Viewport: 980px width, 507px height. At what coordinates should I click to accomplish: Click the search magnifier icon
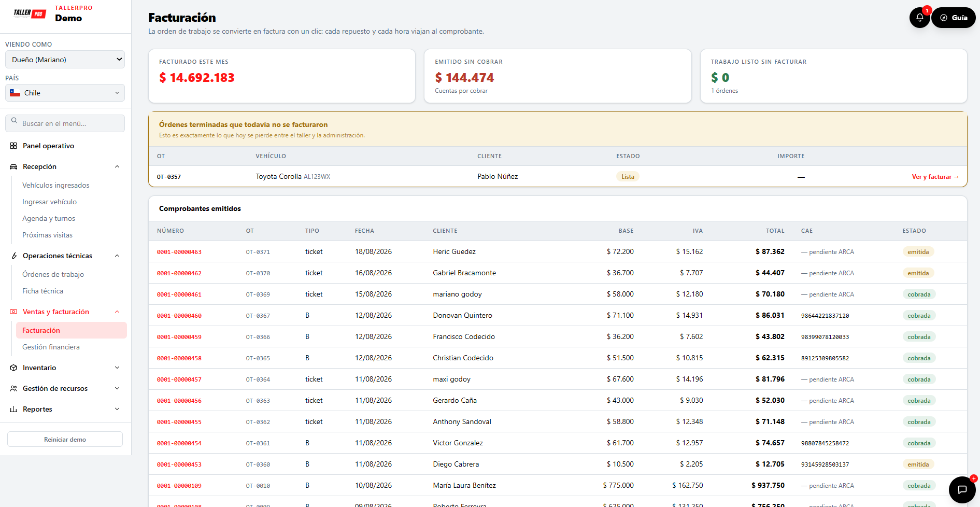pos(15,121)
